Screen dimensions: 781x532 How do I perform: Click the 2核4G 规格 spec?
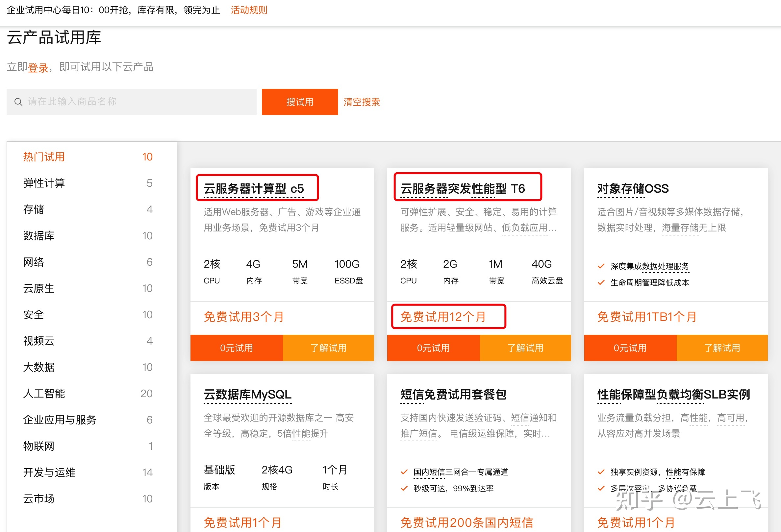[x=277, y=477]
